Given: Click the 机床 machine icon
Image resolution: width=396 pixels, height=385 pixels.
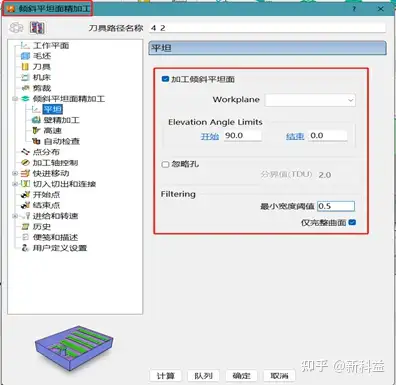Looking at the screenshot, I should (x=25, y=77).
